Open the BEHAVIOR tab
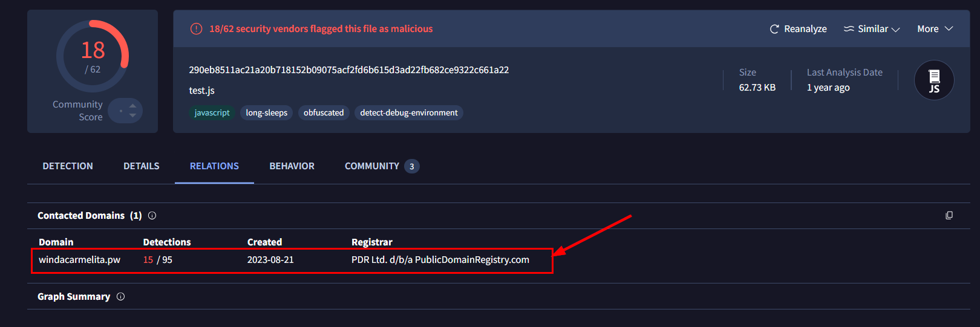980x327 pixels. (292, 166)
